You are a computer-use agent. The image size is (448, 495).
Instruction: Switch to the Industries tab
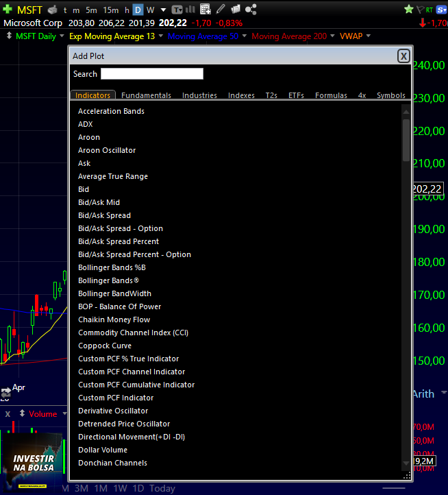coord(199,95)
